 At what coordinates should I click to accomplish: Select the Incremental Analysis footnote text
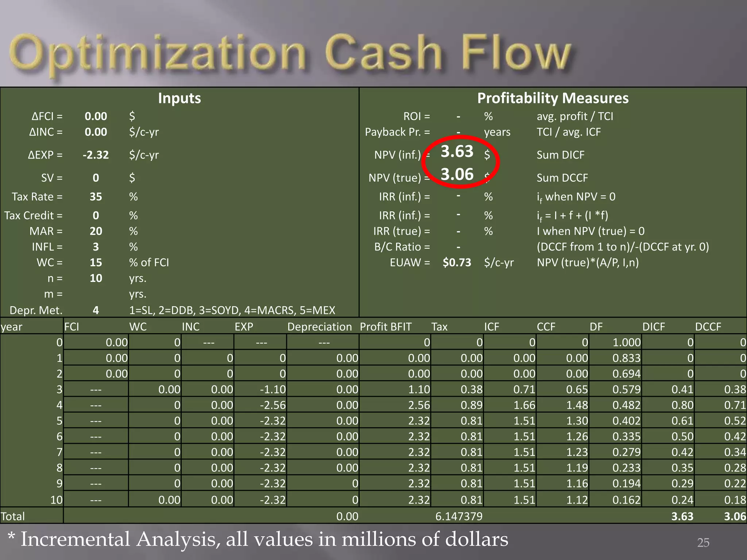(257, 539)
